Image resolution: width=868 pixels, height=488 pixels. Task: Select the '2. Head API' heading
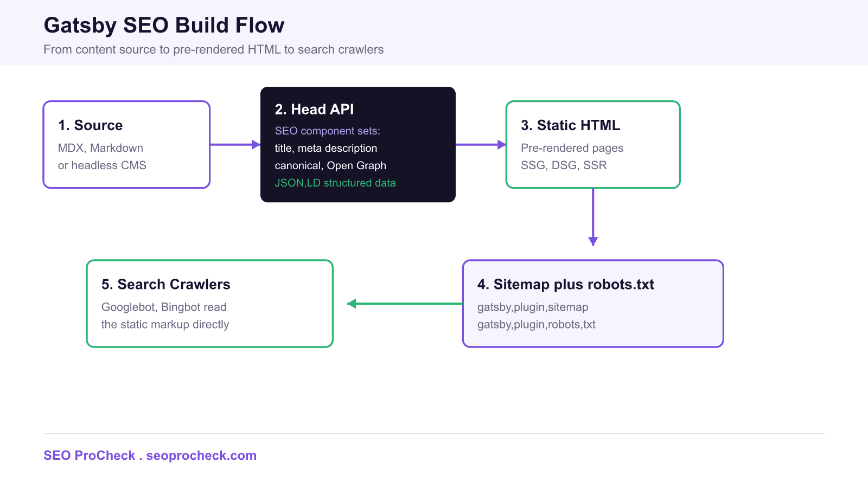point(314,110)
